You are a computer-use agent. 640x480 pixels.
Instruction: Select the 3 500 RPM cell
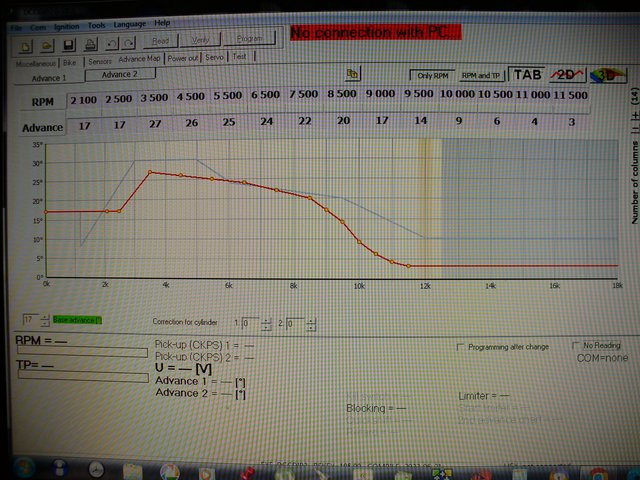tap(154, 98)
